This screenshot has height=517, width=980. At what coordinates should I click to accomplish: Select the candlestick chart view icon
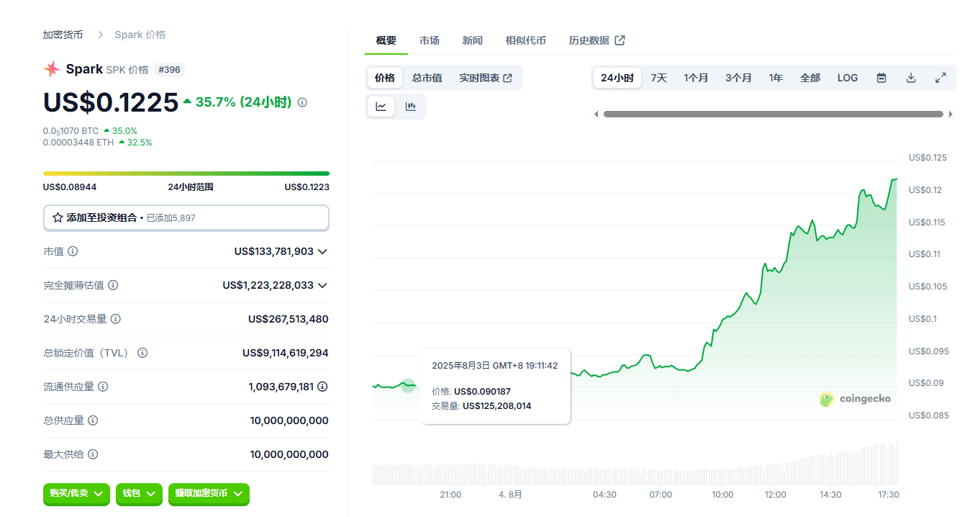[x=411, y=107]
